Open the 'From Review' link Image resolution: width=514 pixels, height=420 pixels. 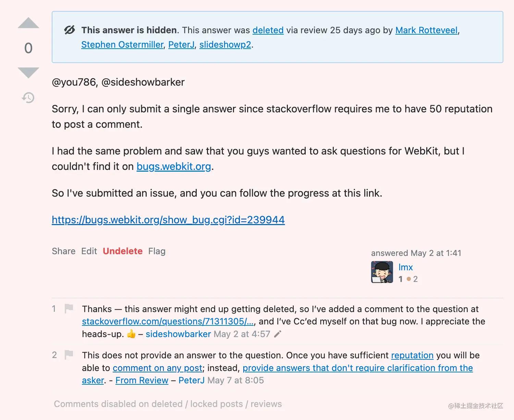[142, 380]
